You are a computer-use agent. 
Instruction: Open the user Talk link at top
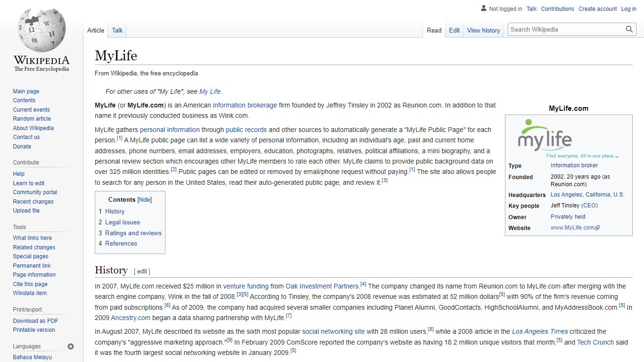click(x=531, y=9)
